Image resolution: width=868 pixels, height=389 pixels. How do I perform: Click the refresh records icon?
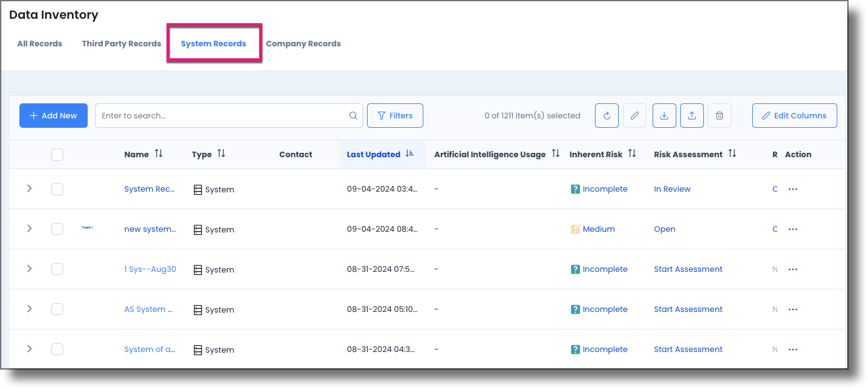pyautogui.click(x=606, y=115)
